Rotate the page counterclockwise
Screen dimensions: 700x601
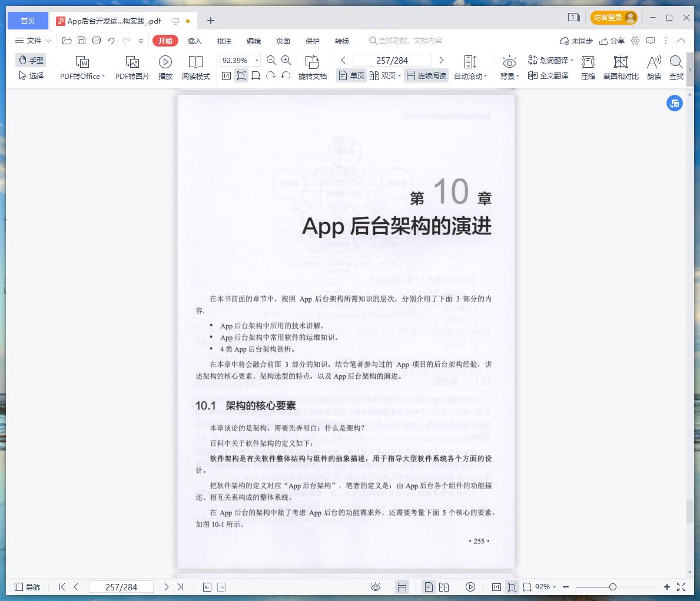(x=286, y=75)
